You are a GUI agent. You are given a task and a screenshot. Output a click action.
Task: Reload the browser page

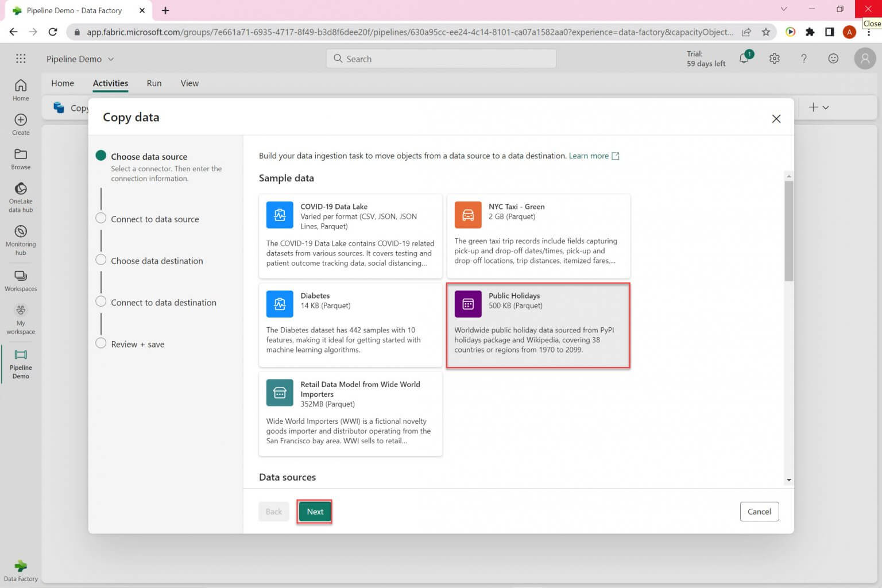(x=53, y=32)
